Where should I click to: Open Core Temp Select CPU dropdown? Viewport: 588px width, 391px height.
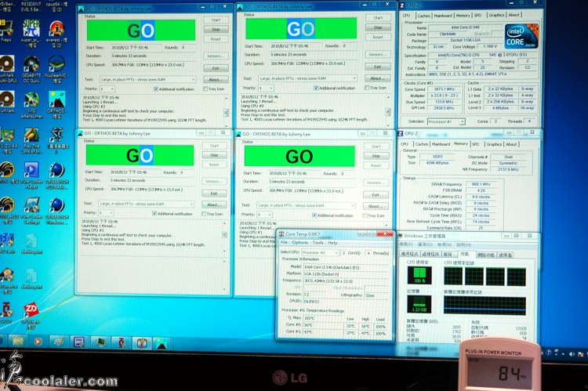coord(320,252)
